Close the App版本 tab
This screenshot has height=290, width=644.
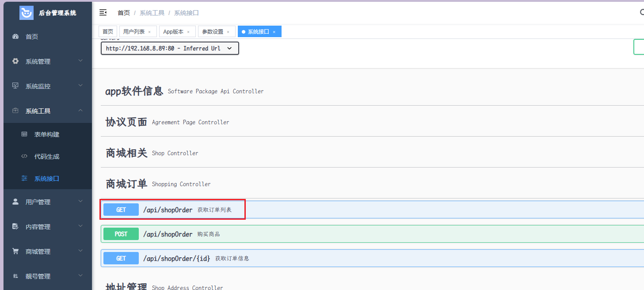click(188, 32)
